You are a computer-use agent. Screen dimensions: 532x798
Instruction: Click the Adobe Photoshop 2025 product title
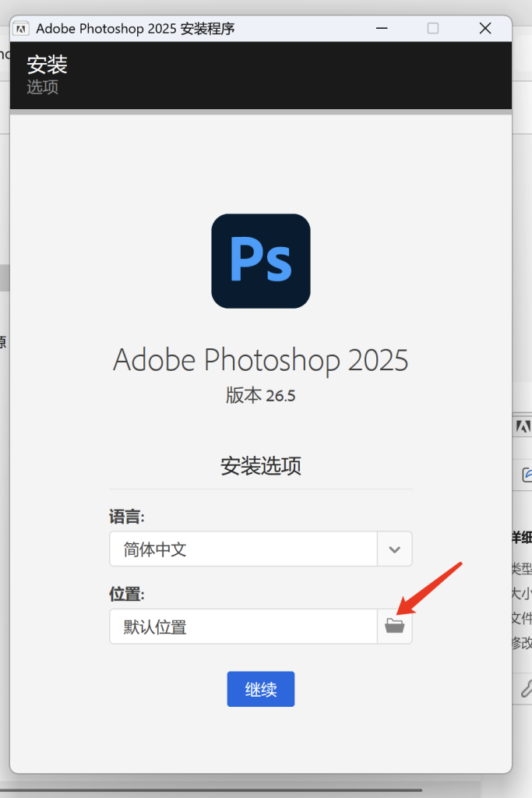tap(260, 360)
